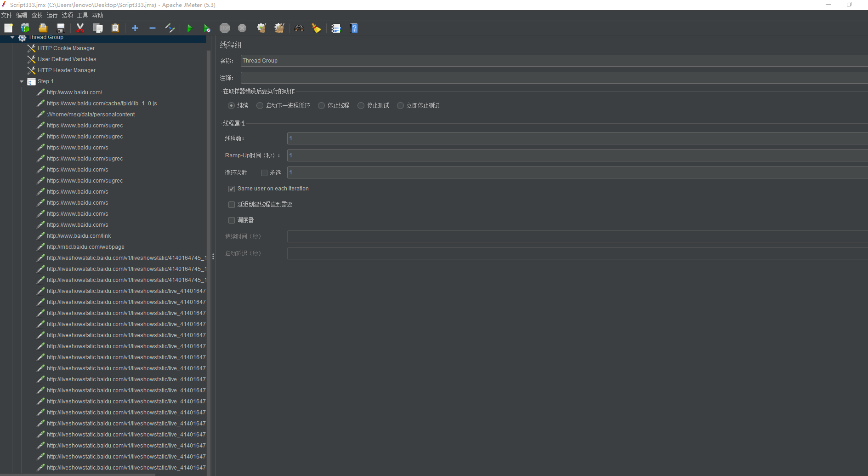Open the 文件 menu
Viewport: 868px width, 476px height.
coord(7,16)
